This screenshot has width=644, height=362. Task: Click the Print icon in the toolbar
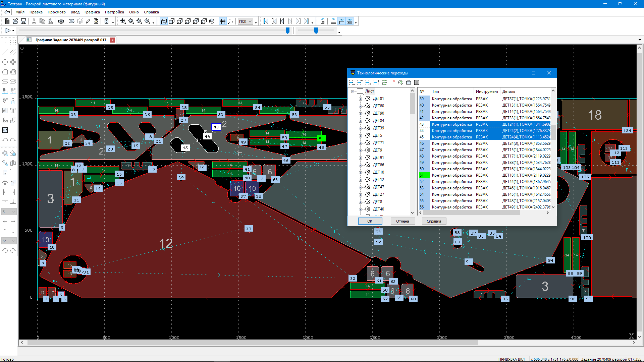(61, 21)
